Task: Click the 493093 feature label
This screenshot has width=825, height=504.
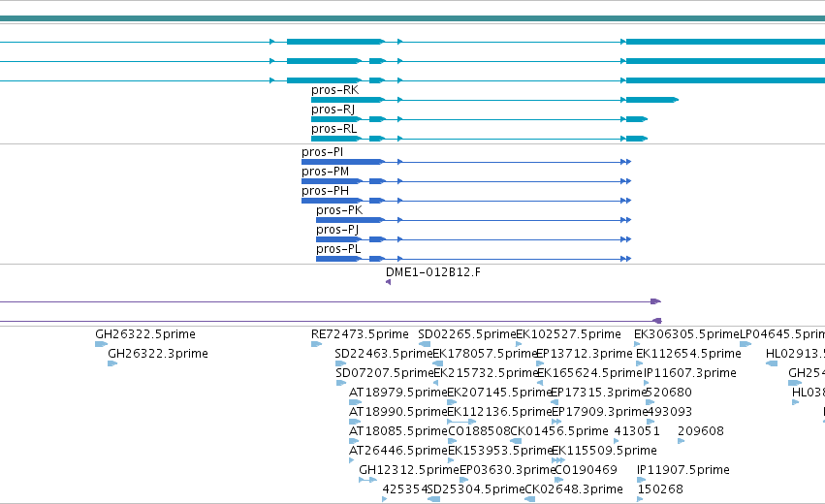Action: point(669,412)
